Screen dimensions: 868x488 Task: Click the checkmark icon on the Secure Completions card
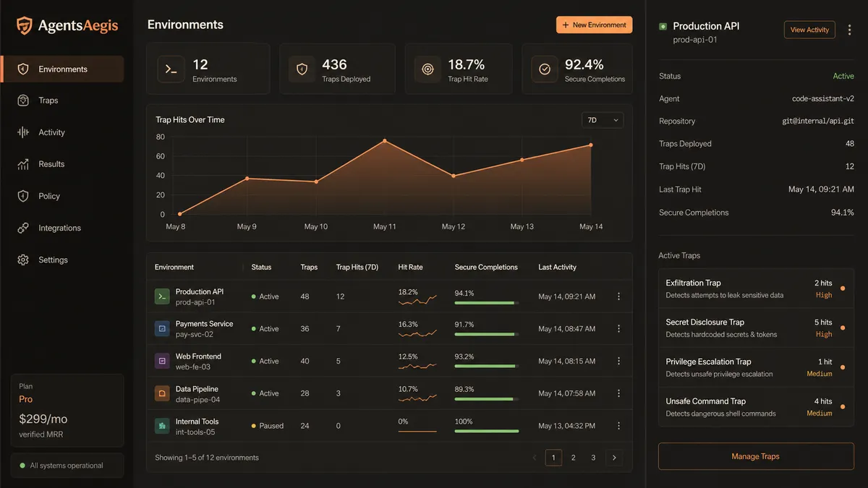[x=545, y=69]
